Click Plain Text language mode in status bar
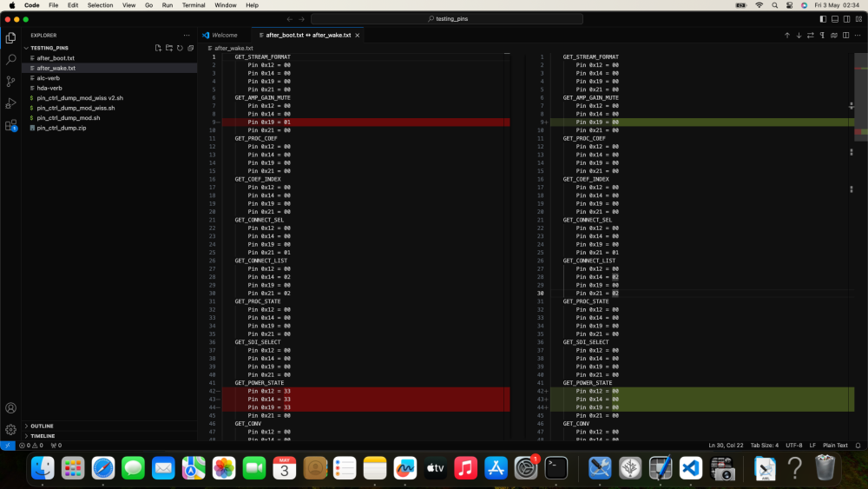Image resolution: width=868 pixels, height=489 pixels. click(835, 446)
